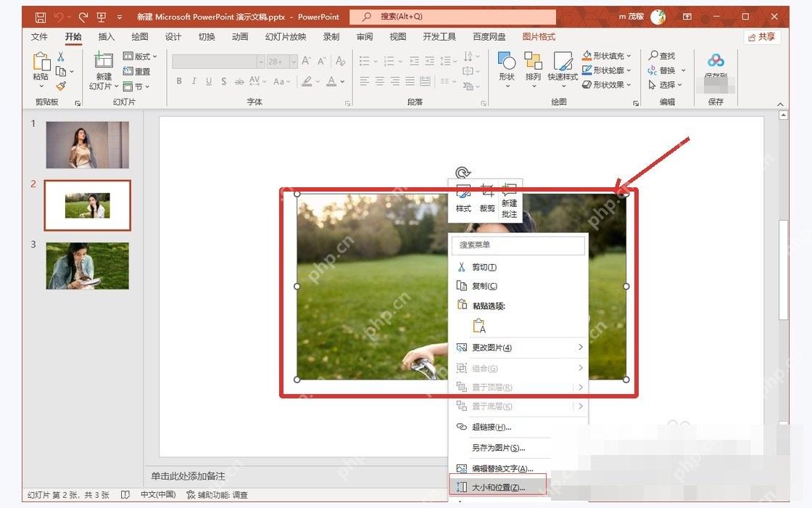Select slide 1 thumbnail
812x508 pixels.
tap(87, 144)
